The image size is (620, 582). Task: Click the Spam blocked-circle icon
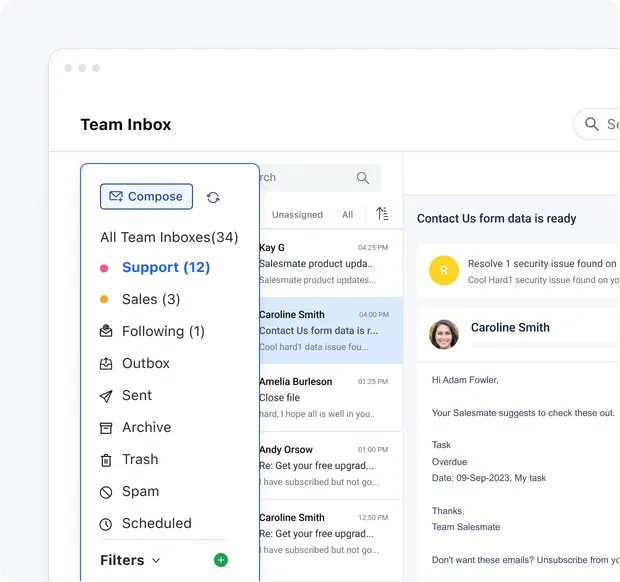click(106, 492)
